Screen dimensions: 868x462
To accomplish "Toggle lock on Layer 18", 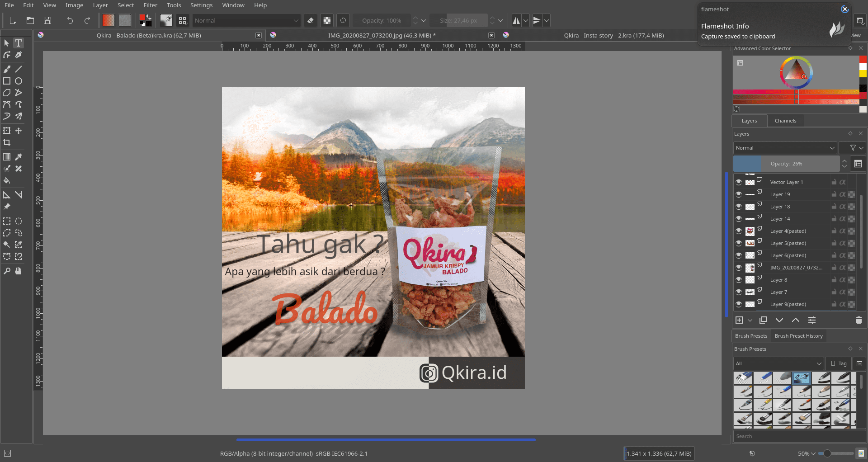I will 834,207.
